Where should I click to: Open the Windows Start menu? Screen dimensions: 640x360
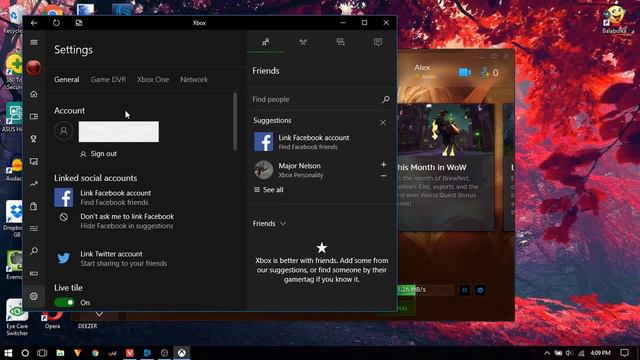click(x=8, y=353)
